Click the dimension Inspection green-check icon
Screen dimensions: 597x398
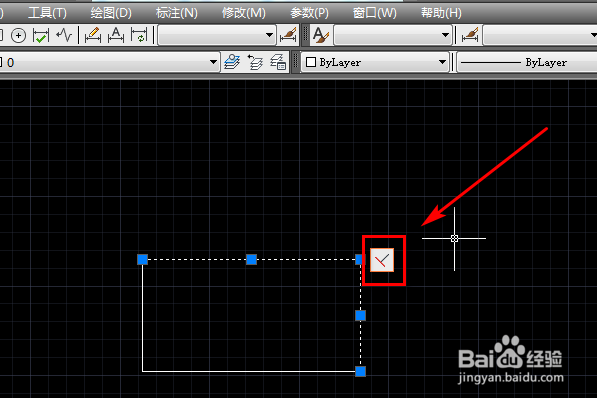click(x=41, y=35)
